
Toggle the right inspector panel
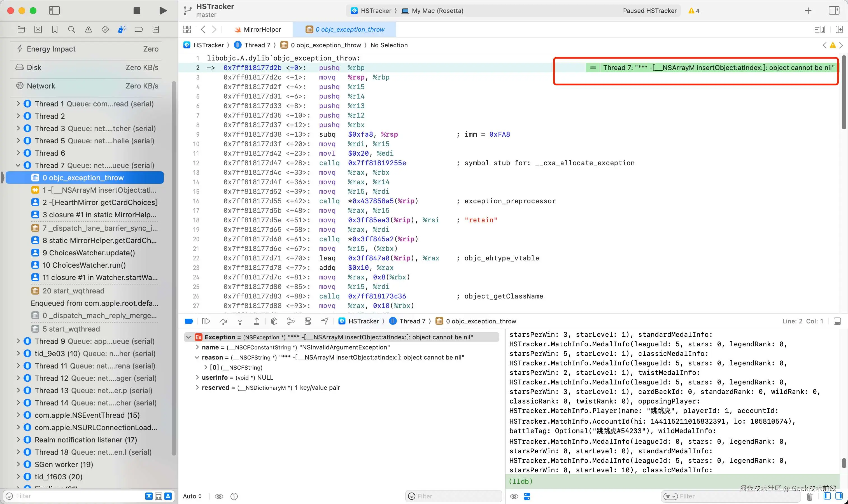(x=834, y=11)
